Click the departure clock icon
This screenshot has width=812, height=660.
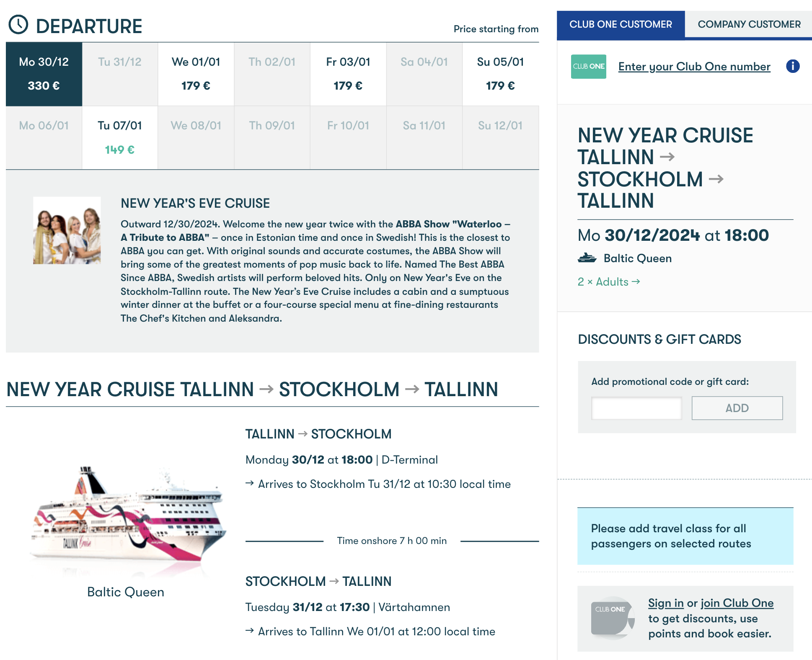(x=18, y=25)
